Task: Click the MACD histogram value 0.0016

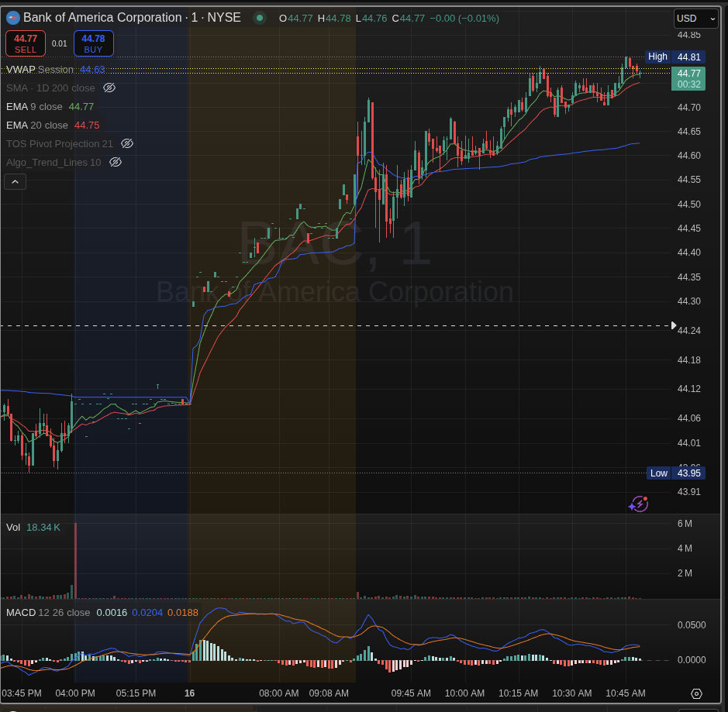Action: coord(112,612)
